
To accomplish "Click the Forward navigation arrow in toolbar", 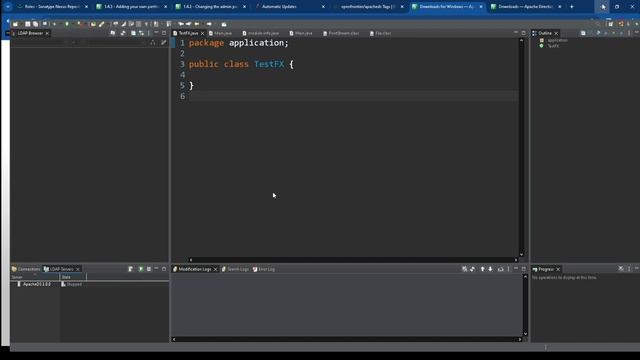I will pos(209,24).
